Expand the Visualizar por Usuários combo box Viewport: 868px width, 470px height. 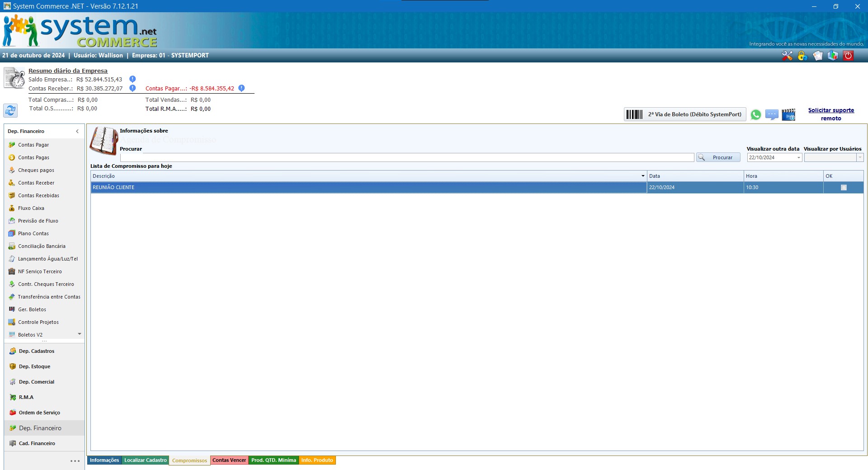click(860, 157)
